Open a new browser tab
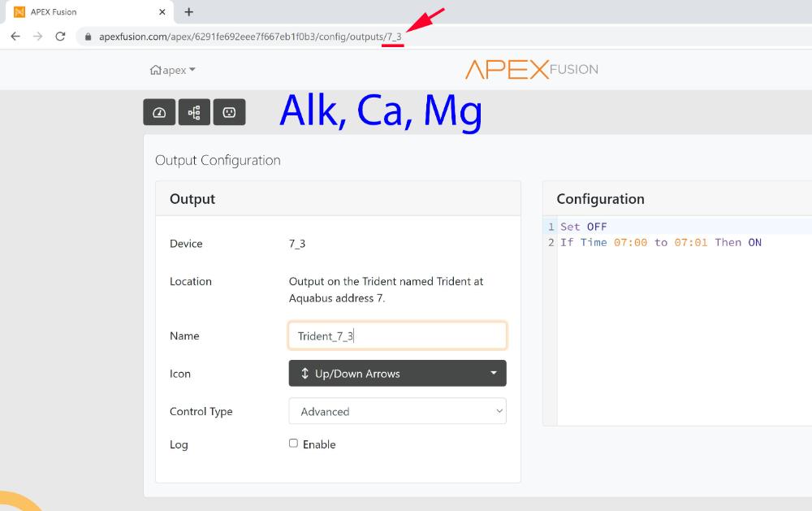This screenshot has width=812, height=511. [189, 12]
